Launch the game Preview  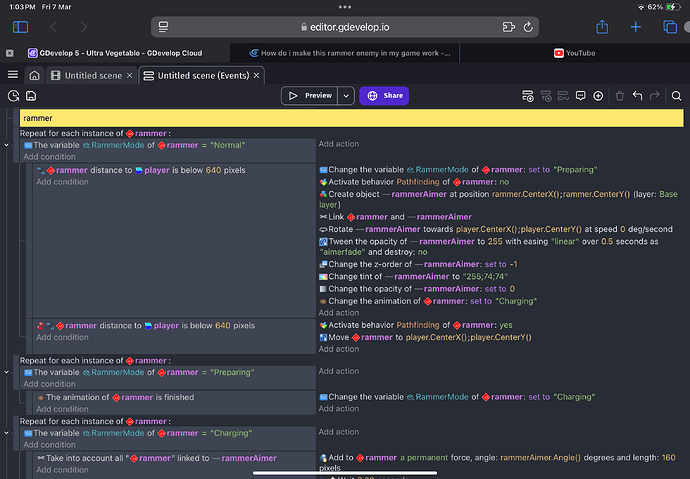pyautogui.click(x=310, y=95)
